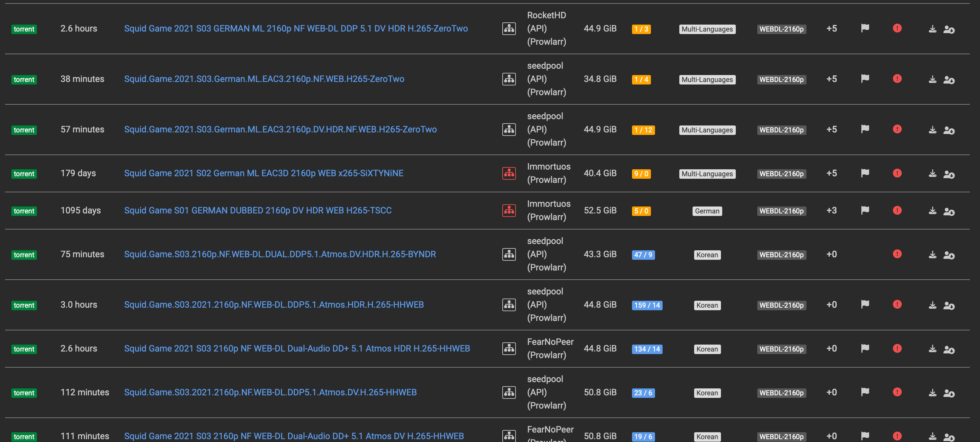980x442 pixels.
Task: Download the ZeroTwo DV.HDR seedpool release
Action: point(932,130)
